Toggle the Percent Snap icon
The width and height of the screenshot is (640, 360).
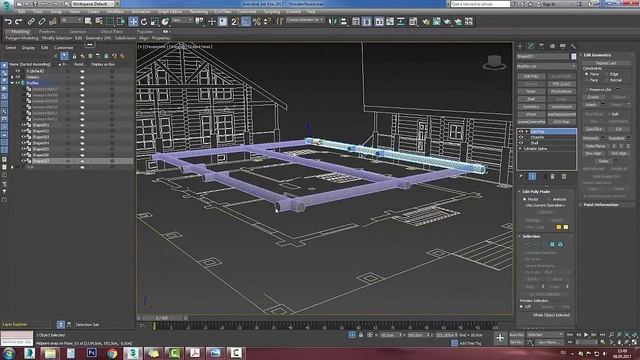click(x=256, y=22)
